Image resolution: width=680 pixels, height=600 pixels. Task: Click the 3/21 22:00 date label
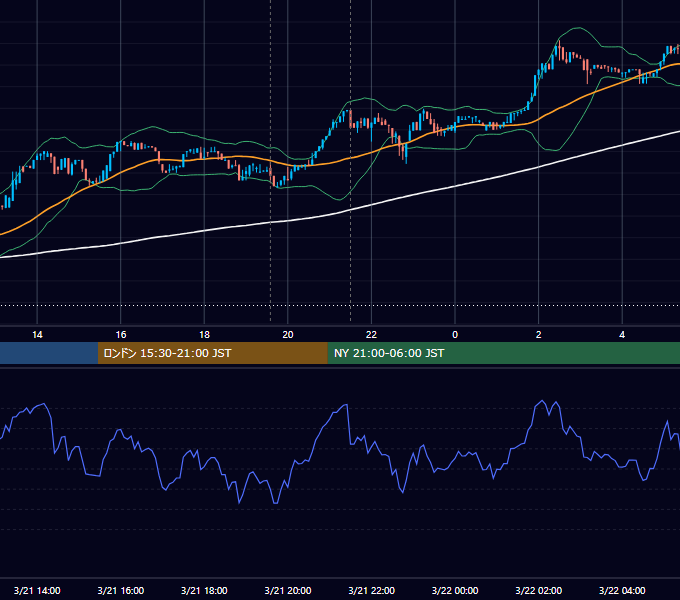372,590
